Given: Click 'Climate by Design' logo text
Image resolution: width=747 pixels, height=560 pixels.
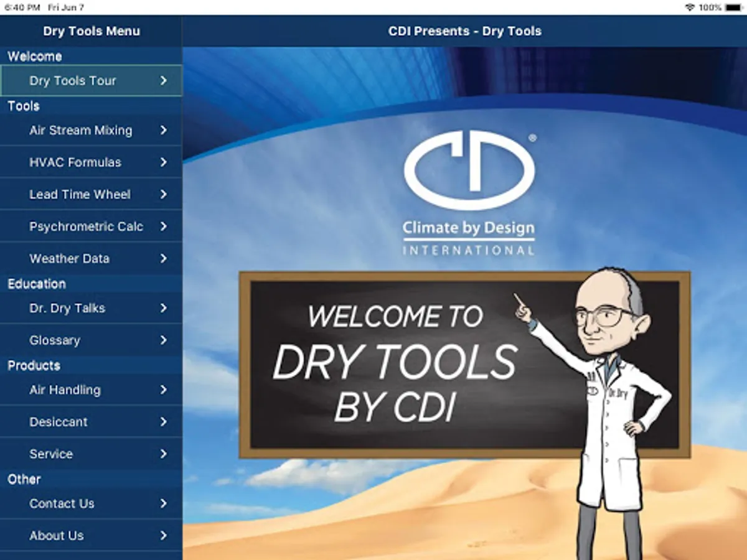Looking at the screenshot, I should [x=469, y=228].
